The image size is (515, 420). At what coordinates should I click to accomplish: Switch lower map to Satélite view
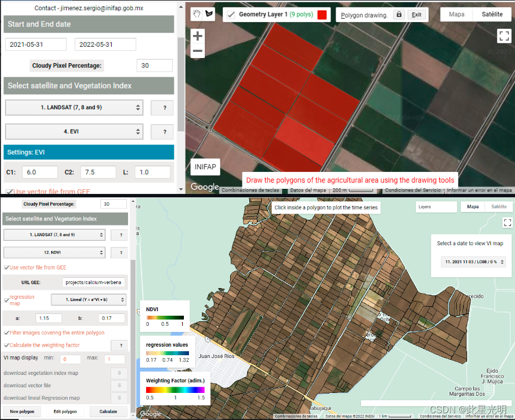pos(499,207)
